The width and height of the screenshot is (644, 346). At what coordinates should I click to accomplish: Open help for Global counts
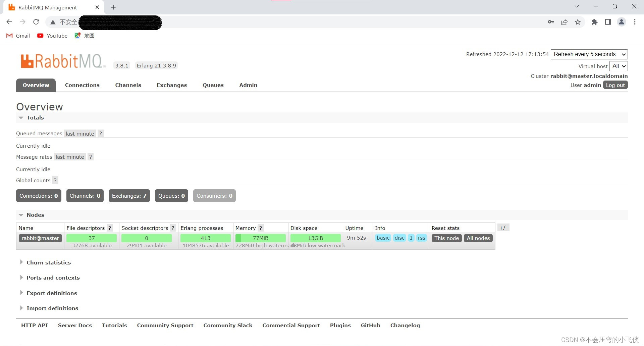click(x=55, y=180)
